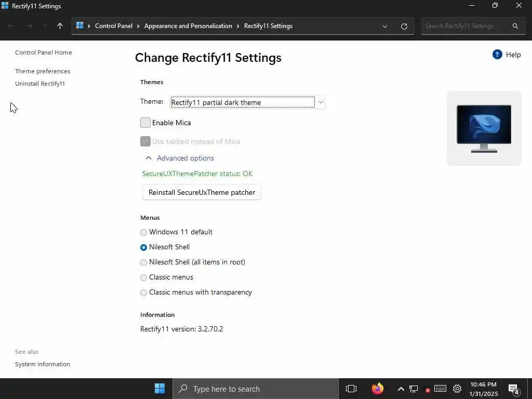Click Rectify11 version: 3.2.70.2 text
This screenshot has height=399, width=532.
[181, 329]
